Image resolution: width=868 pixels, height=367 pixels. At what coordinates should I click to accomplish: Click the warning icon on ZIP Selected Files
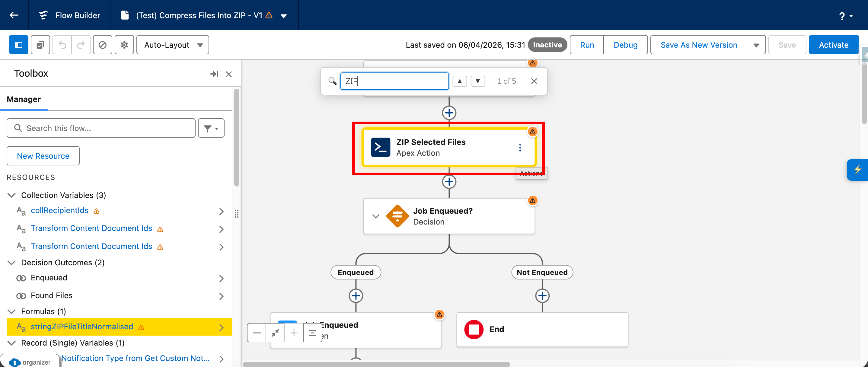532,132
